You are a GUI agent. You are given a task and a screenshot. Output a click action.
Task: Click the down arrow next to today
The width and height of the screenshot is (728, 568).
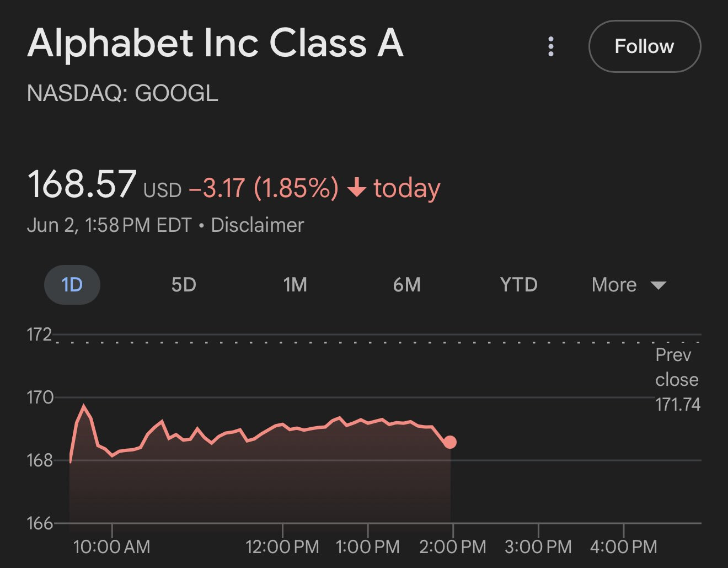(357, 188)
